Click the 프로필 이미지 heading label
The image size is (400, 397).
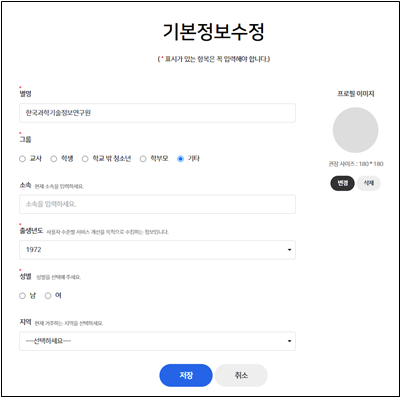pyautogui.click(x=356, y=94)
